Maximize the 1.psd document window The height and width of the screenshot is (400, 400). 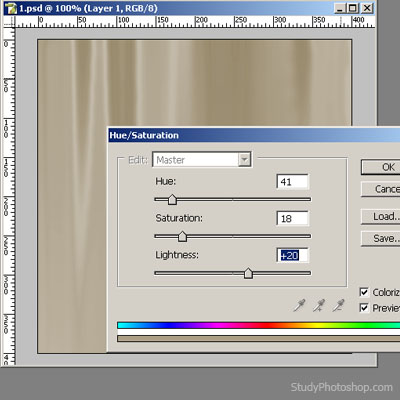pyautogui.click(x=353, y=8)
